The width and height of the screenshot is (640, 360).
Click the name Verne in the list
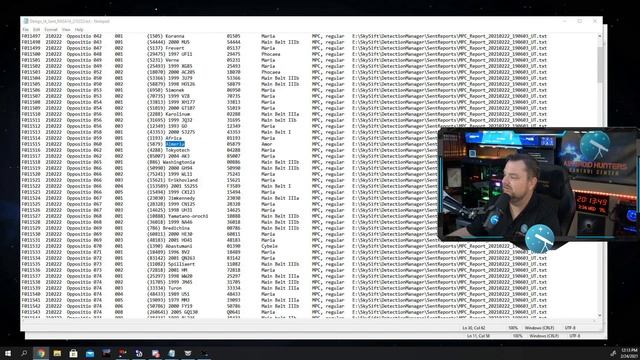pyautogui.click(x=172, y=60)
